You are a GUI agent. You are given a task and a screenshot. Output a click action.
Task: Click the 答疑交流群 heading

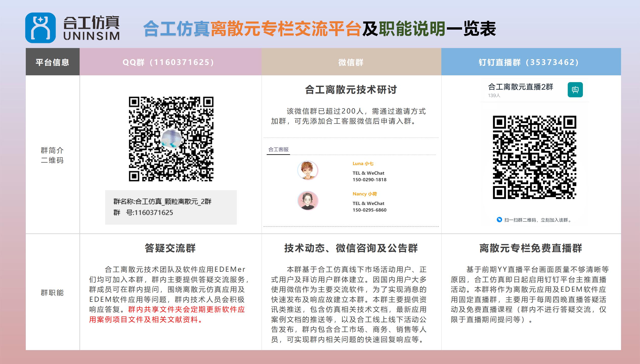point(170,248)
